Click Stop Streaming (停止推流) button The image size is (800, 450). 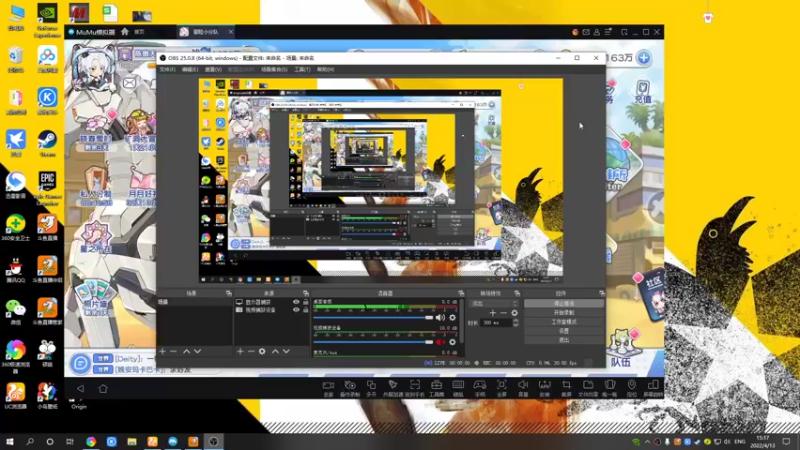[x=564, y=303]
